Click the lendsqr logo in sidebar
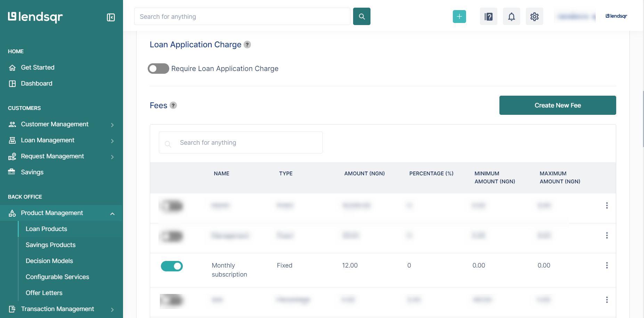Image resolution: width=644 pixels, height=318 pixels. [x=35, y=17]
